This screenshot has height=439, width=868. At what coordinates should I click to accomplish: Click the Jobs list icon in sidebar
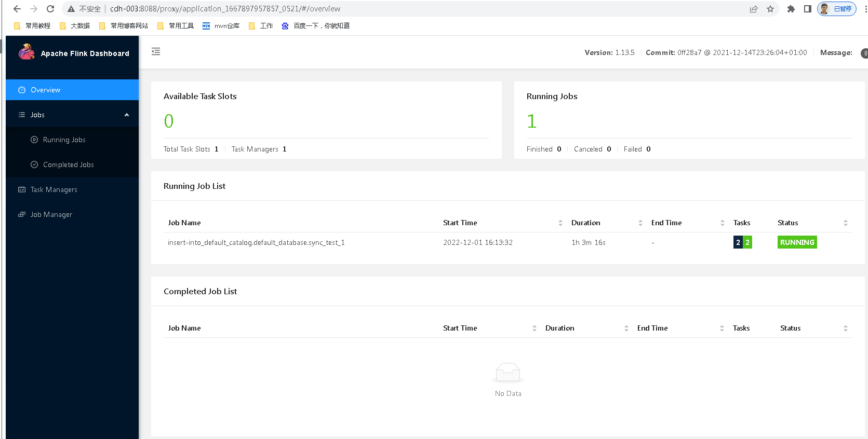coord(22,115)
